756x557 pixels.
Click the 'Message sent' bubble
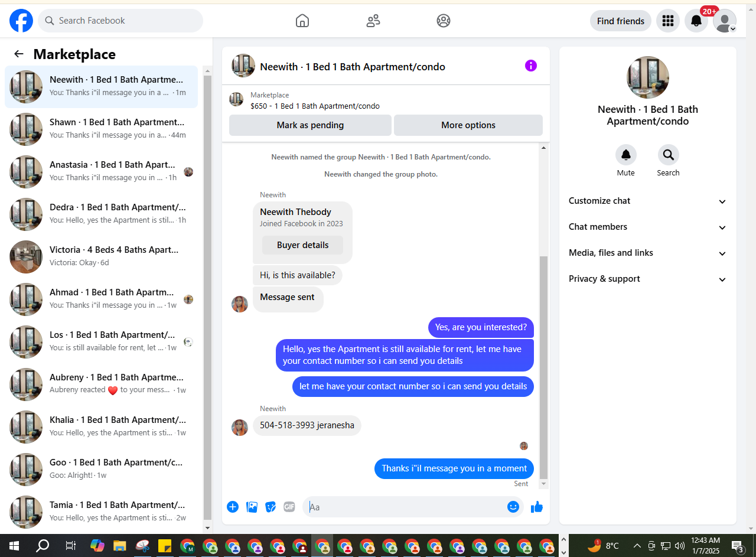288,299
